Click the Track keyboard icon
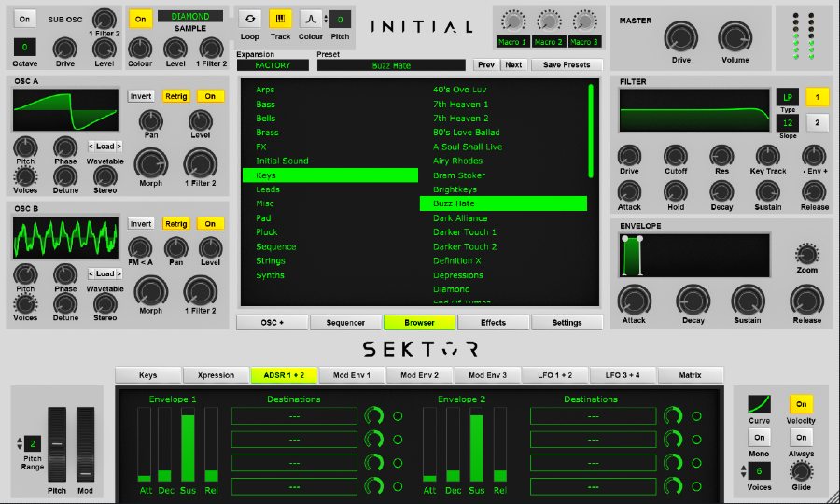This screenshot has height=504, width=840. pyautogui.click(x=280, y=19)
